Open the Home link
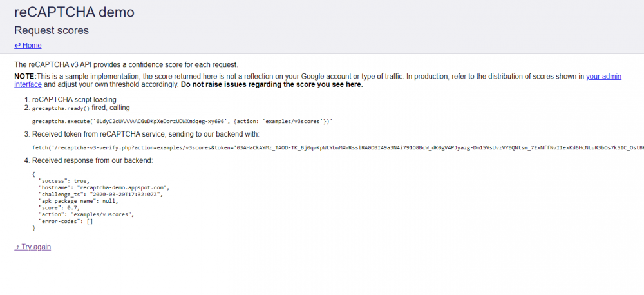Viewport: 644px width, 295px height. point(28,46)
